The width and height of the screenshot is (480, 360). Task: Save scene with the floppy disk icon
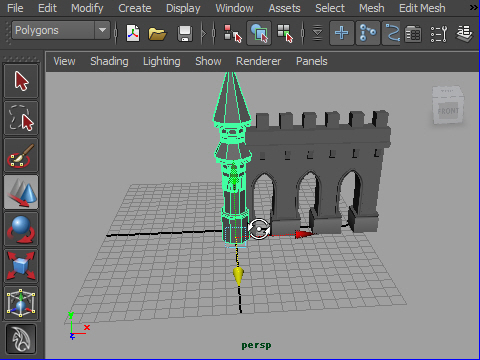185,33
